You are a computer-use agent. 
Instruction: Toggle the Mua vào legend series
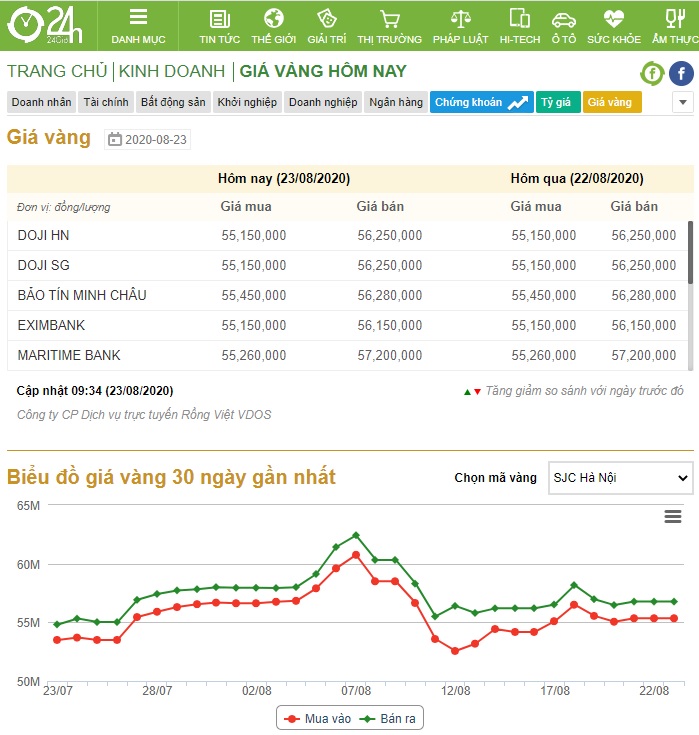(x=317, y=719)
